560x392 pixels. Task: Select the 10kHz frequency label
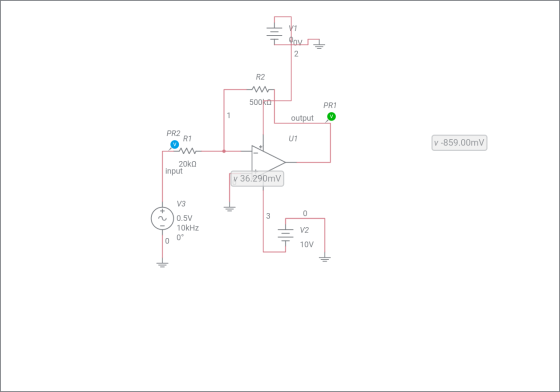tap(188, 228)
